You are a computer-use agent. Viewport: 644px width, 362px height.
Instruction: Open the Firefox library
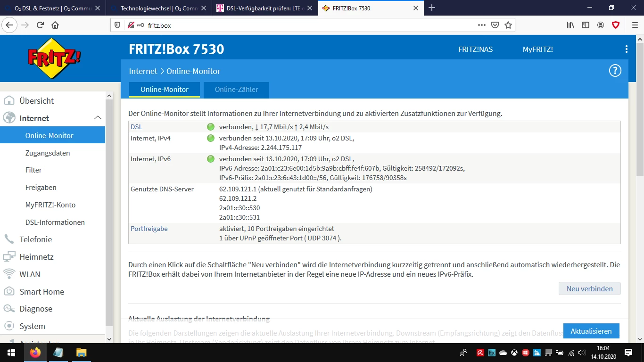click(570, 25)
